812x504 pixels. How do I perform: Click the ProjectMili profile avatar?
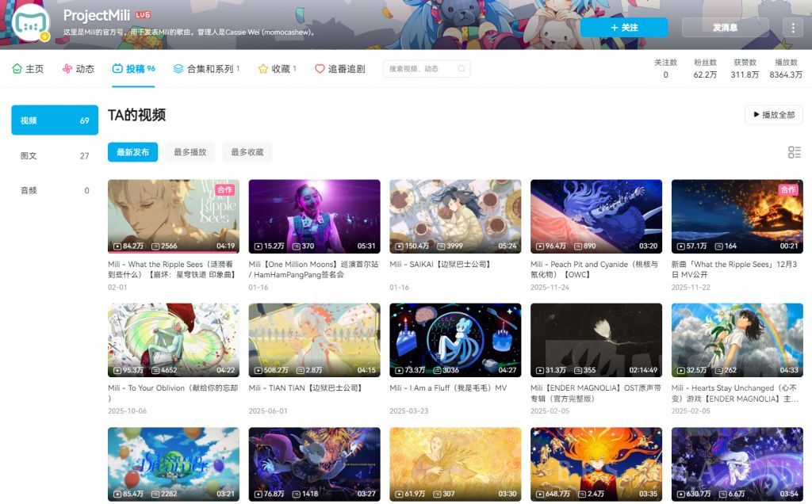[x=31, y=21]
